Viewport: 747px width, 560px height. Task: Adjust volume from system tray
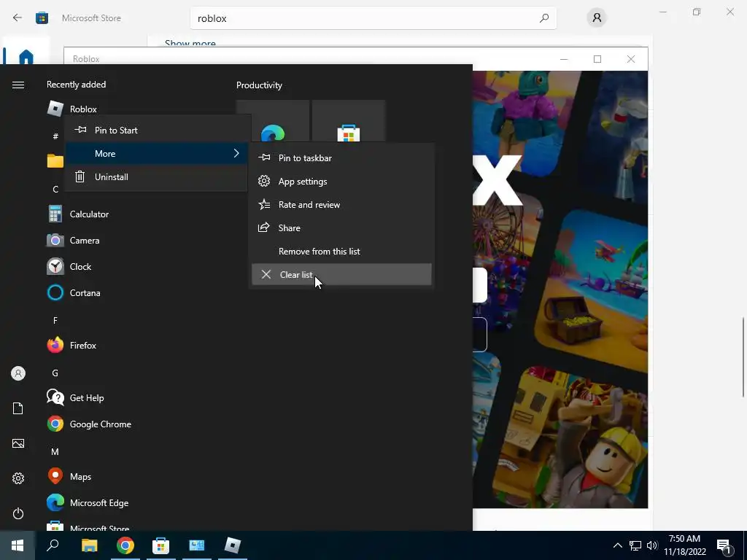tap(652, 545)
